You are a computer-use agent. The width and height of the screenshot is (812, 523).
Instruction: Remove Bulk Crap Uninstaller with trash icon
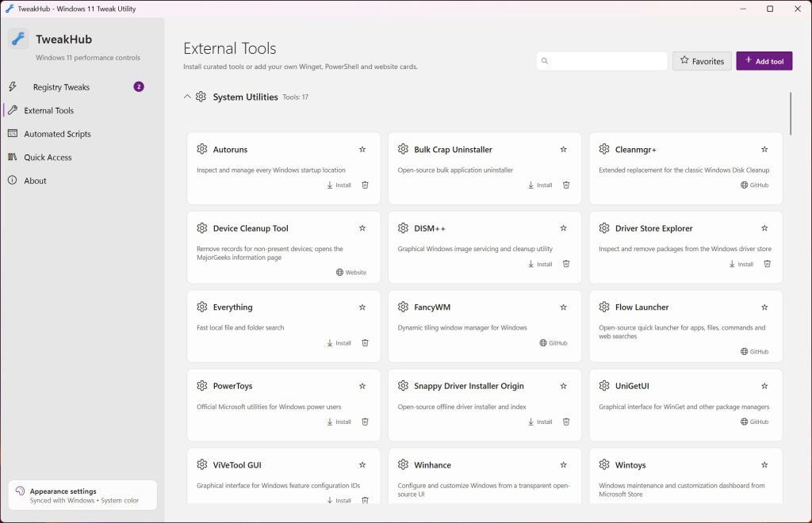pos(566,185)
